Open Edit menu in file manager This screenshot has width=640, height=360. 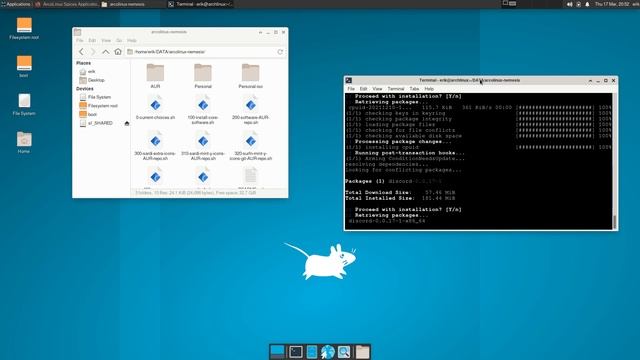point(92,40)
